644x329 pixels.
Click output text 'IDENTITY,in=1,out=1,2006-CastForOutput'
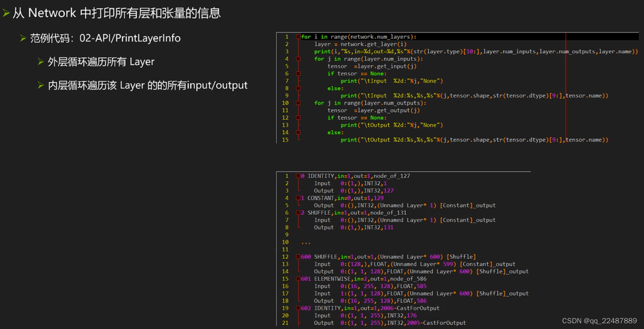377,308
